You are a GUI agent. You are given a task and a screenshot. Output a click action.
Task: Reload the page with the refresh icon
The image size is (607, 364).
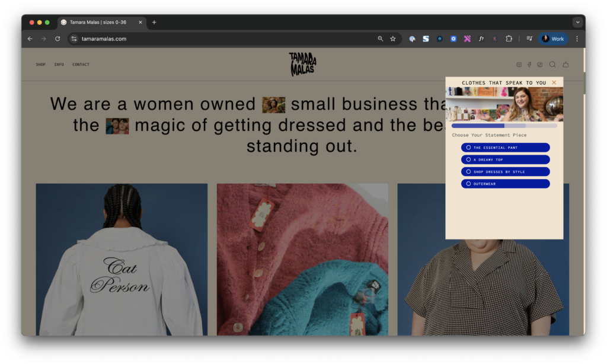click(x=57, y=39)
